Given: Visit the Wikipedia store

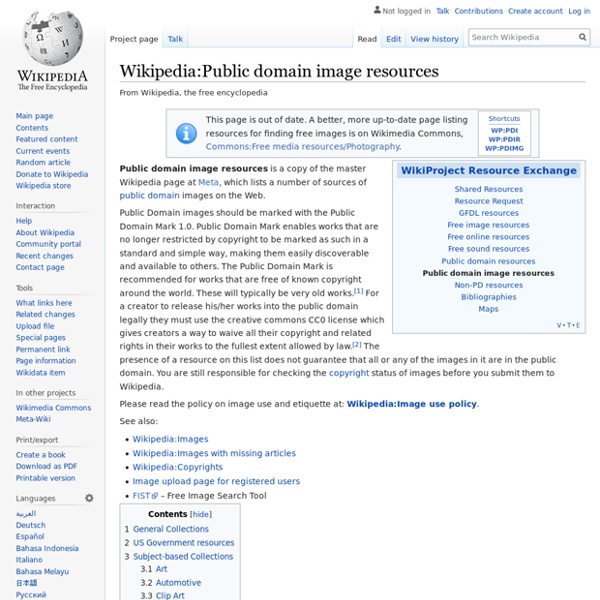Looking at the screenshot, I should click(43, 186).
